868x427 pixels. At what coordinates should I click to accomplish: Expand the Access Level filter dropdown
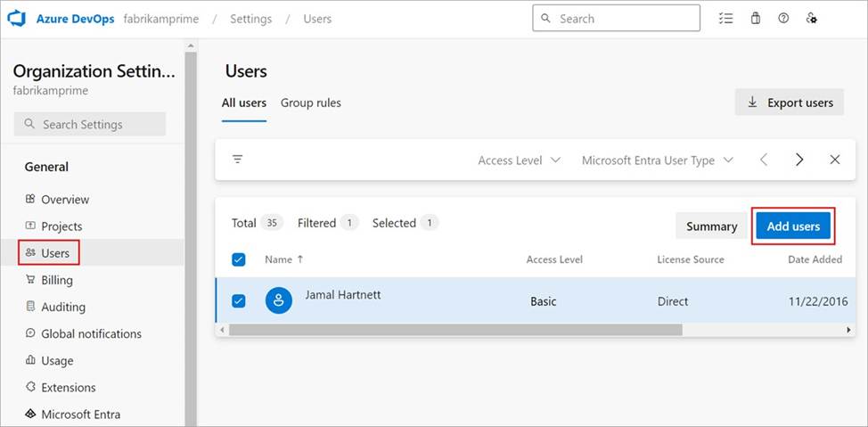point(520,160)
